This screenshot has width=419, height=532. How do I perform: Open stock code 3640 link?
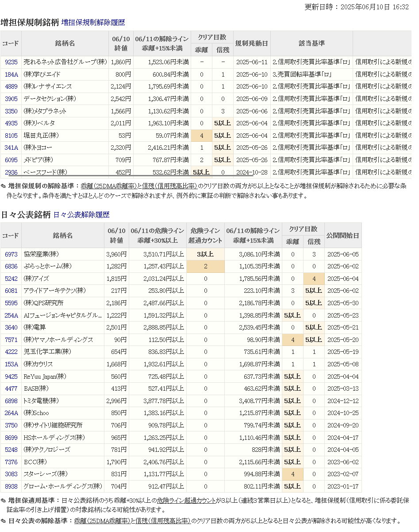coord(11,327)
